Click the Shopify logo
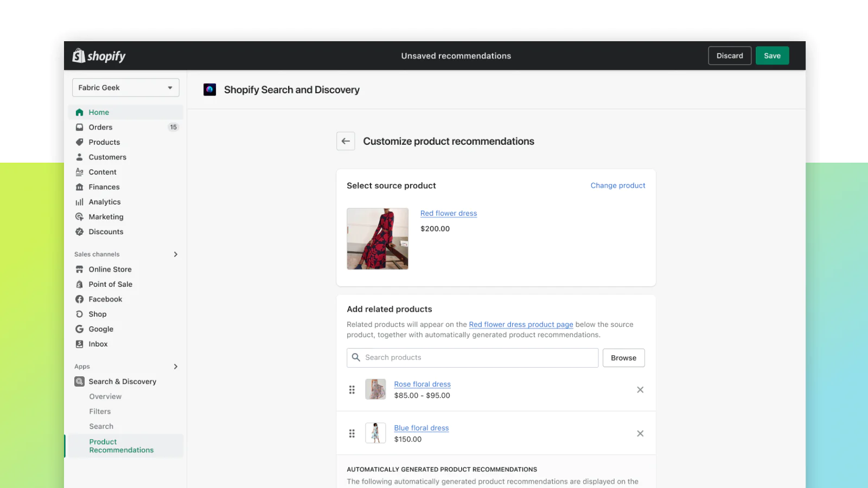 coord(99,56)
